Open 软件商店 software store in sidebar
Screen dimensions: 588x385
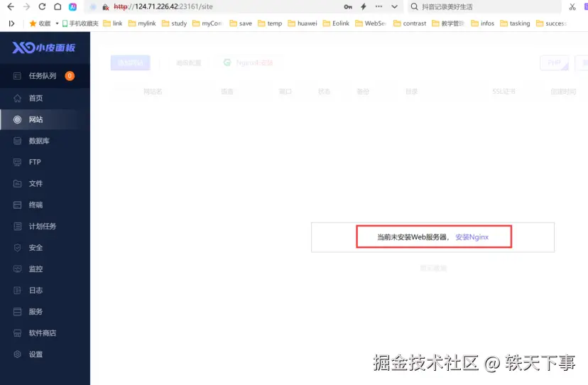click(45, 333)
